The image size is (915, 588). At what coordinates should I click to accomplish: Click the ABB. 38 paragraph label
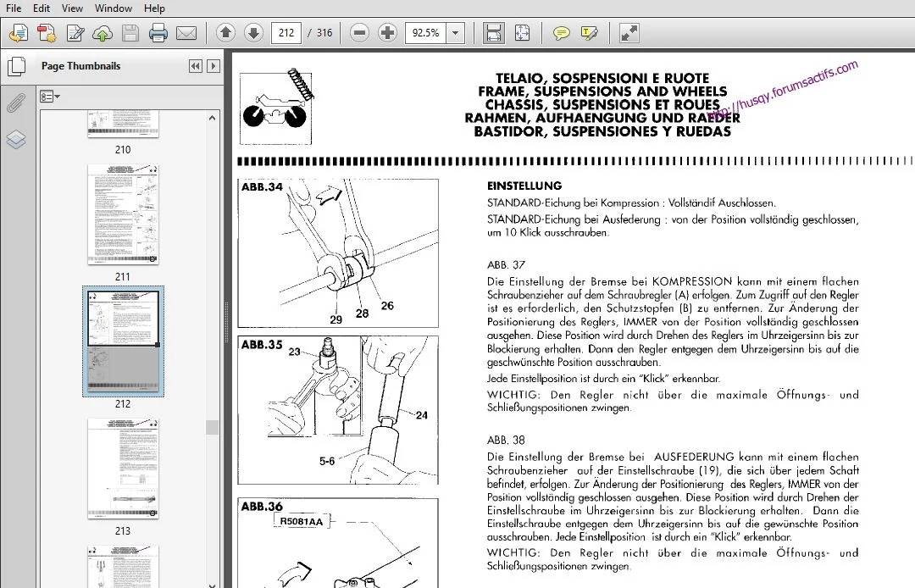pyautogui.click(x=506, y=440)
